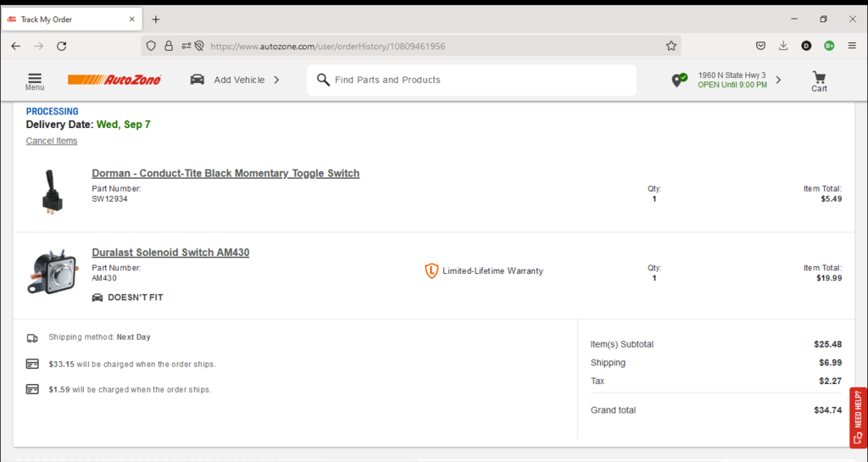
Task: Open a new browser tab
Action: click(156, 19)
